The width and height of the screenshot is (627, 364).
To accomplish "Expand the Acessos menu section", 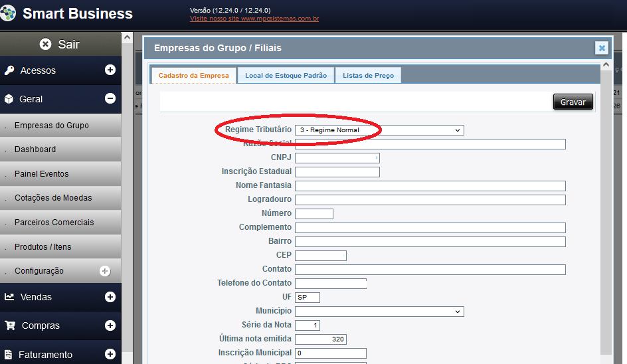I will click(110, 70).
